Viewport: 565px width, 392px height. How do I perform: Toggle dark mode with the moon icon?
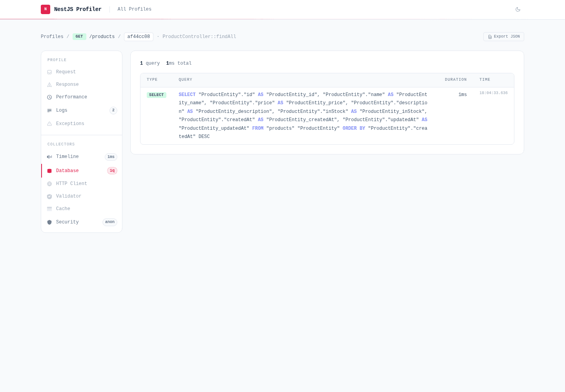518,9
